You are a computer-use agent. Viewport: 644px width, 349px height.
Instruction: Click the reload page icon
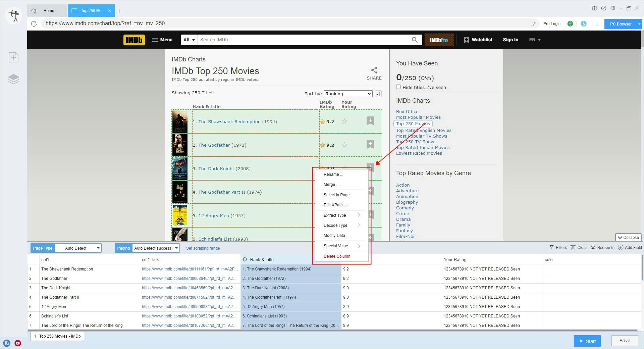tap(34, 23)
